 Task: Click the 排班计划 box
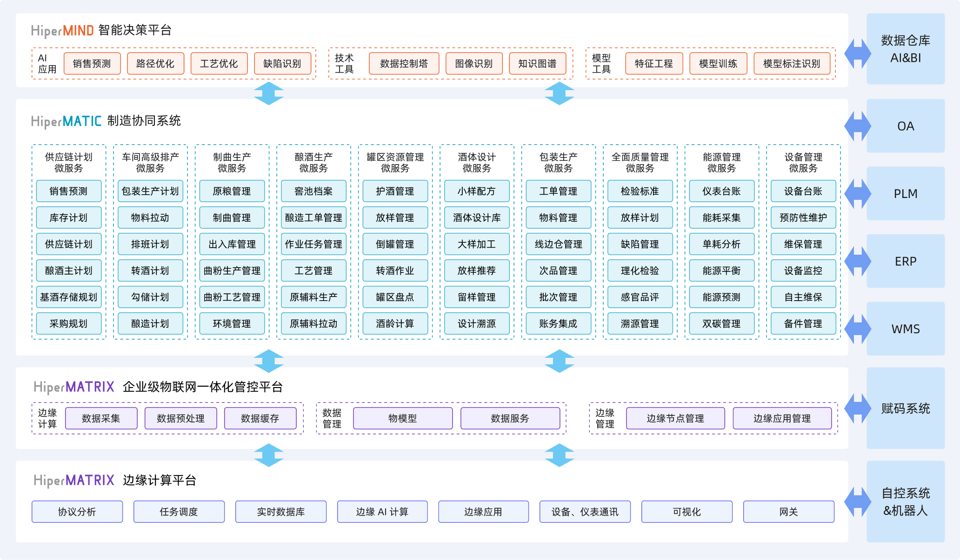(x=150, y=244)
